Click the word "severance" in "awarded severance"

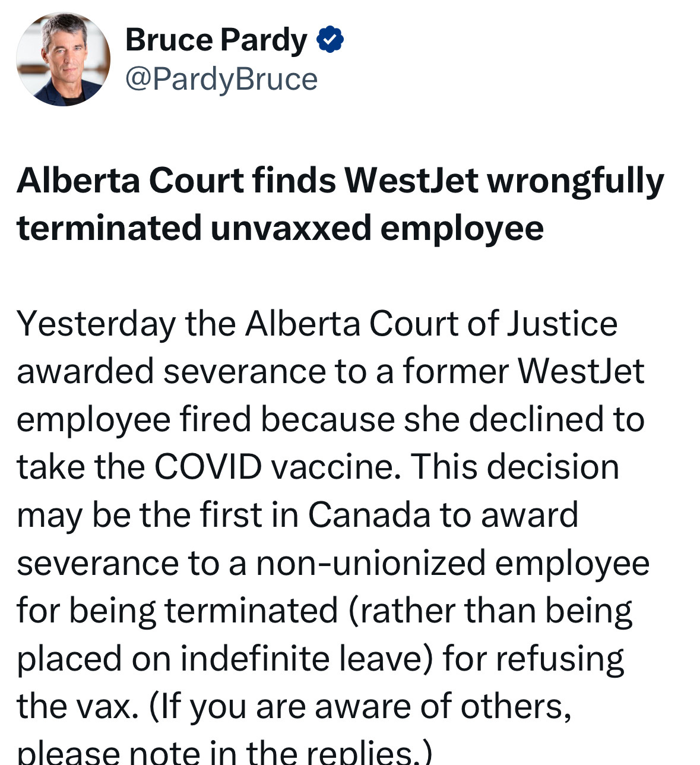pyautogui.click(x=245, y=372)
